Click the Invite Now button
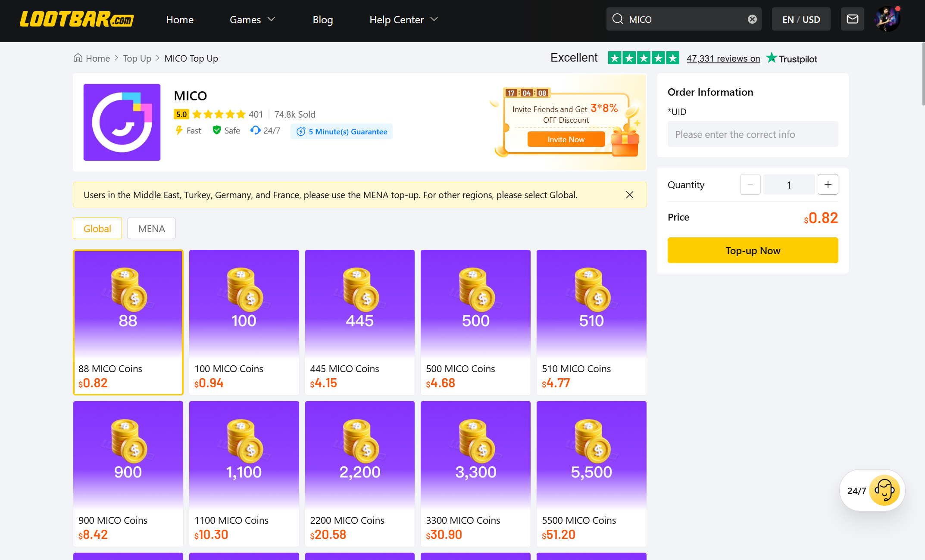 coord(566,139)
